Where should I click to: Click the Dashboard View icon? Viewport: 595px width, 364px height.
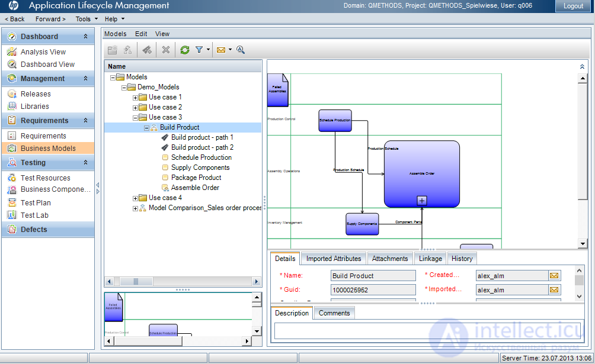12,64
